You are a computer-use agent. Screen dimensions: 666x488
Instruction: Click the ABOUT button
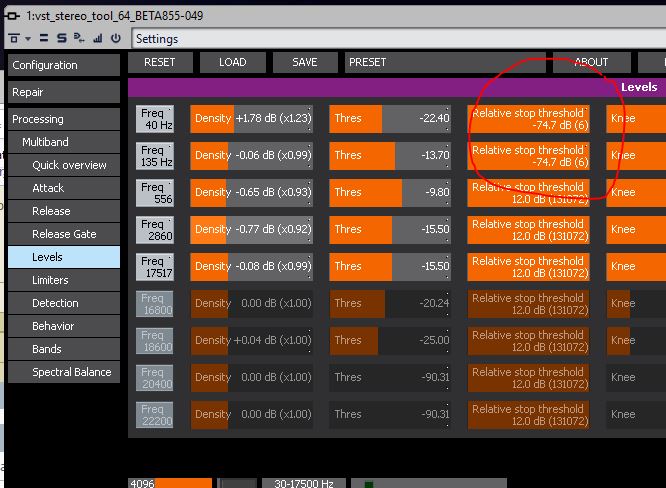(591, 62)
